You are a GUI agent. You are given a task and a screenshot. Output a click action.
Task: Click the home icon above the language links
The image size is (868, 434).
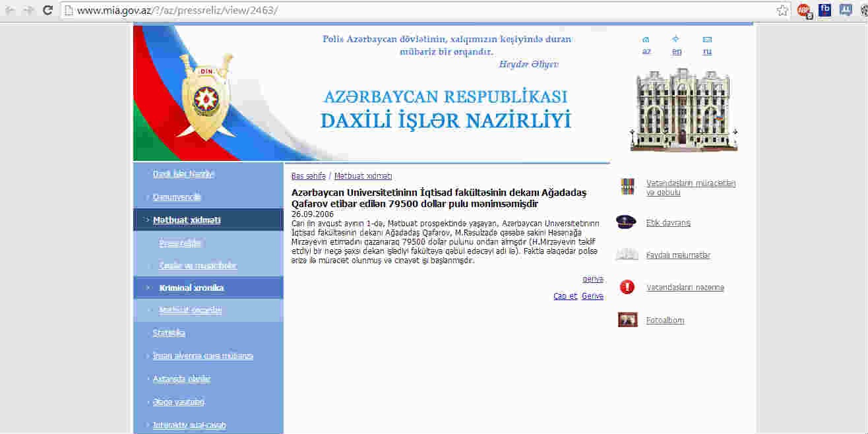tap(646, 40)
